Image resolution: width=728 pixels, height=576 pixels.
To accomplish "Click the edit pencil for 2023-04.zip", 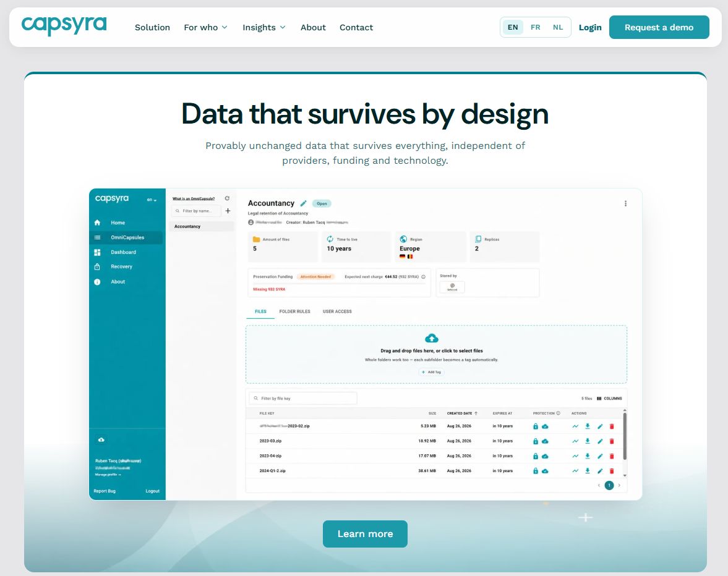I will pos(600,456).
